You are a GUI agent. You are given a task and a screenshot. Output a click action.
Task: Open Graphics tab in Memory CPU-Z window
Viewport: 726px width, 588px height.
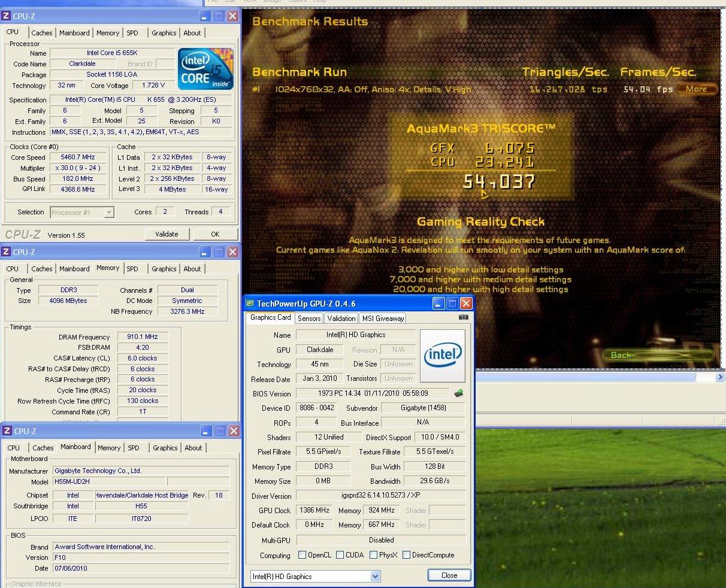[164, 269]
